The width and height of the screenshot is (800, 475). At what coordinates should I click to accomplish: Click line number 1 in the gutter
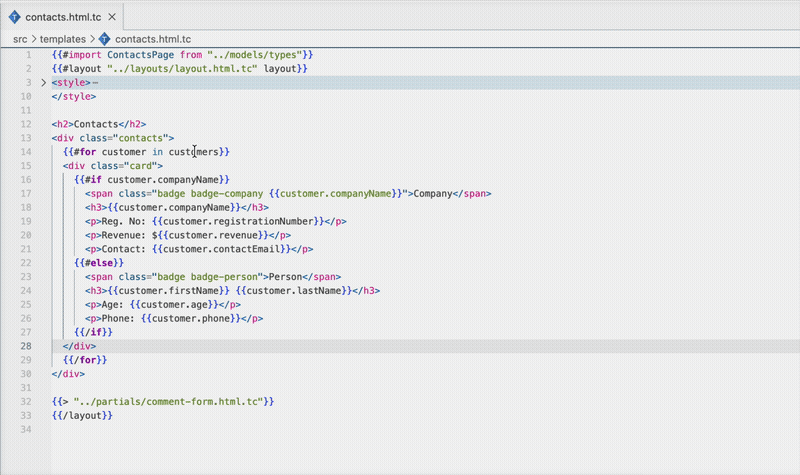[29, 55]
